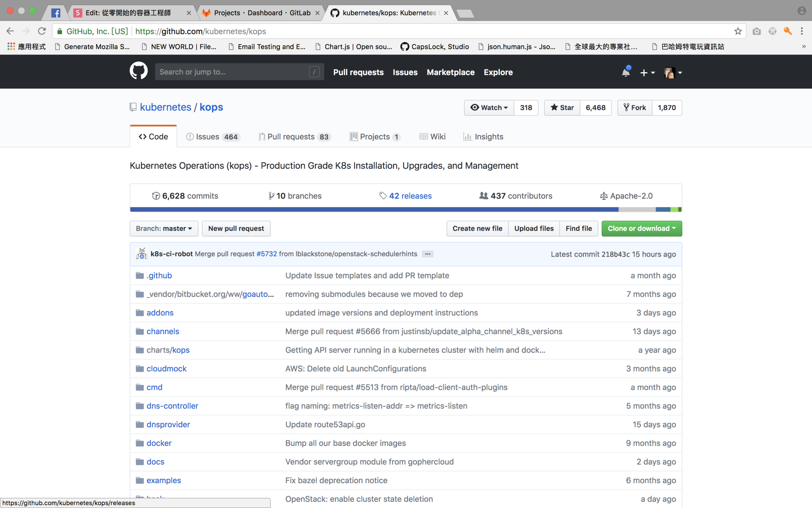The image size is (812, 508).
Task: Open the .github folder
Action: [159, 275]
